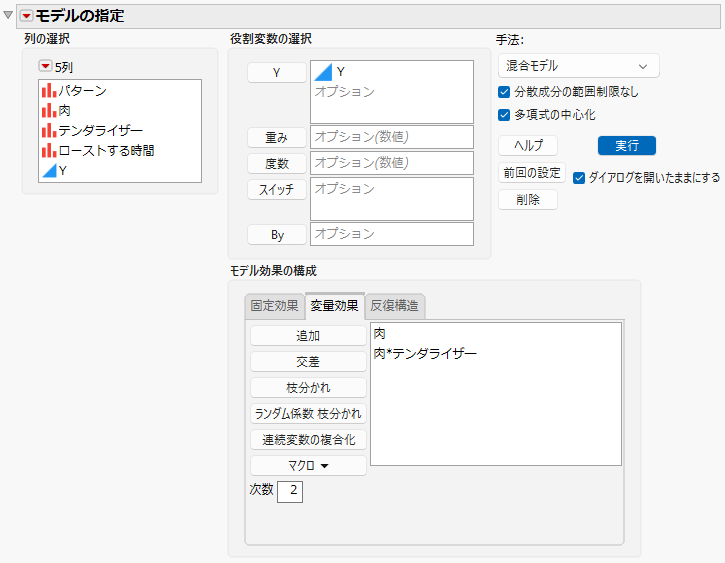The height and width of the screenshot is (563, 725).
Task: Click the 交差 button
Action: tap(308, 362)
